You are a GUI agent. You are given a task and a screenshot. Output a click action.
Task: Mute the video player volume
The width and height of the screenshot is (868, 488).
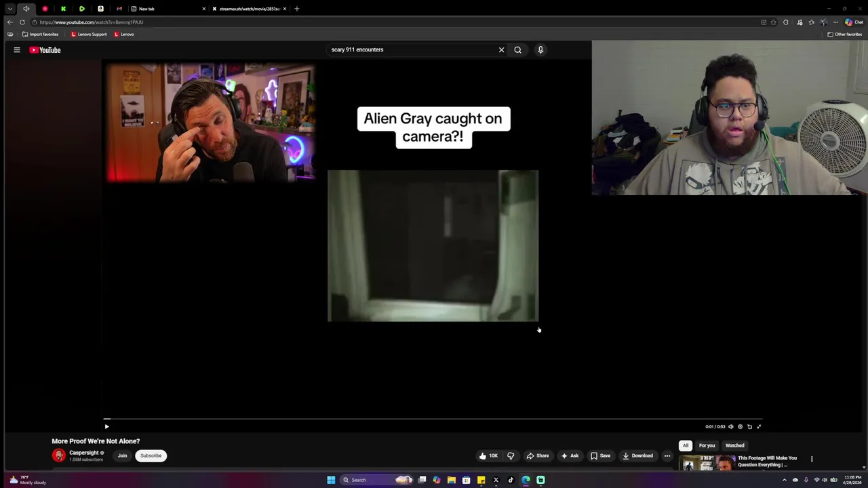[731, 426]
